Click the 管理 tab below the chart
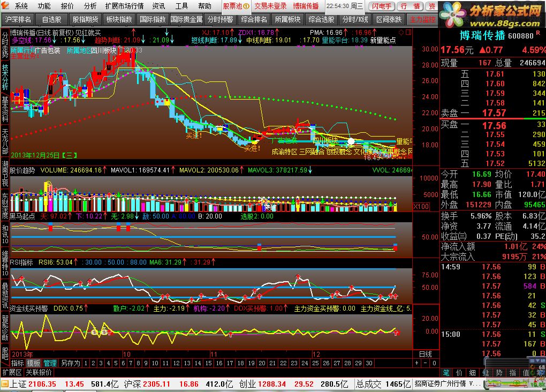The height and width of the screenshot is (392, 546). [50, 363]
